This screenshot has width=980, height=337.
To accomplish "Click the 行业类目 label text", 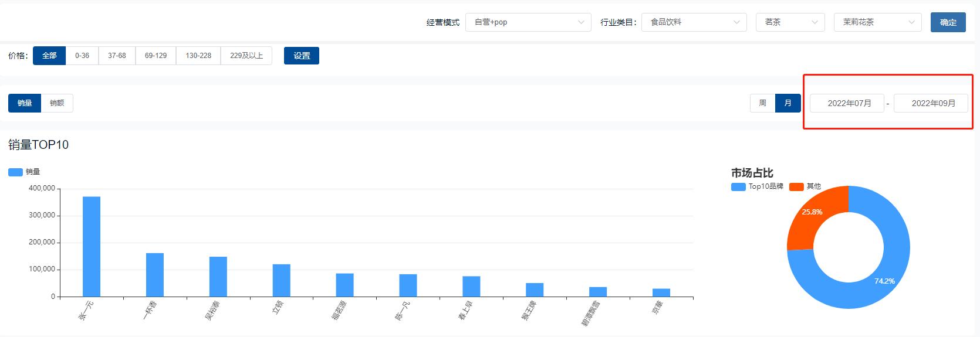I will pyautogui.click(x=618, y=22).
